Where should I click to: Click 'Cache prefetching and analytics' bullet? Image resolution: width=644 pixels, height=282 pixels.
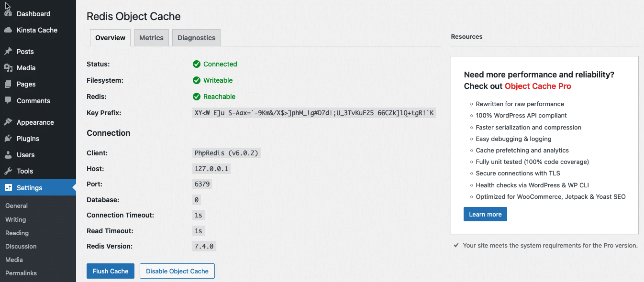pyautogui.click(x=522, y=150)
